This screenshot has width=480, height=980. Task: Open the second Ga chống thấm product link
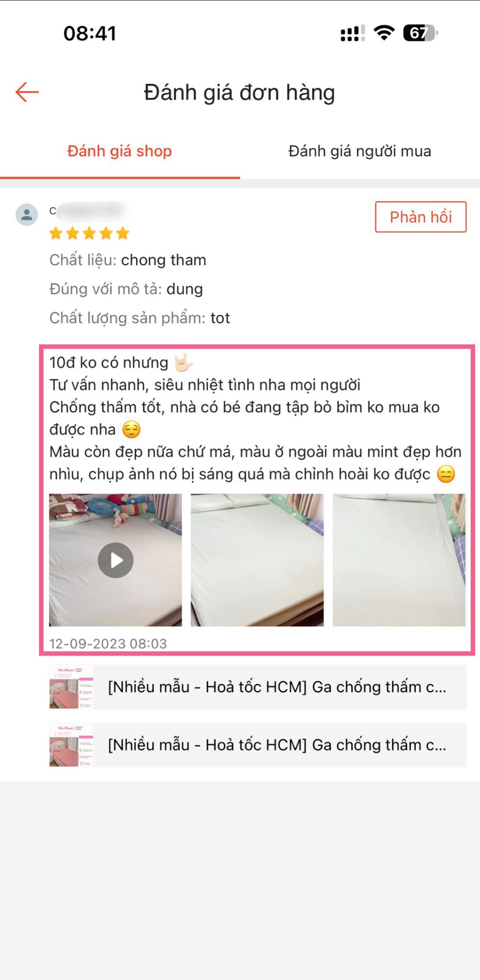(x=258, y=745)
